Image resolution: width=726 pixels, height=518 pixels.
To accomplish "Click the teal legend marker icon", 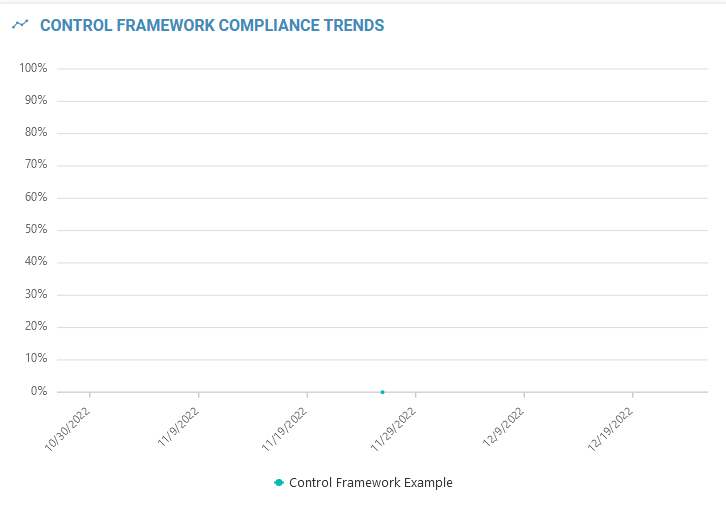I will (279, 483).
